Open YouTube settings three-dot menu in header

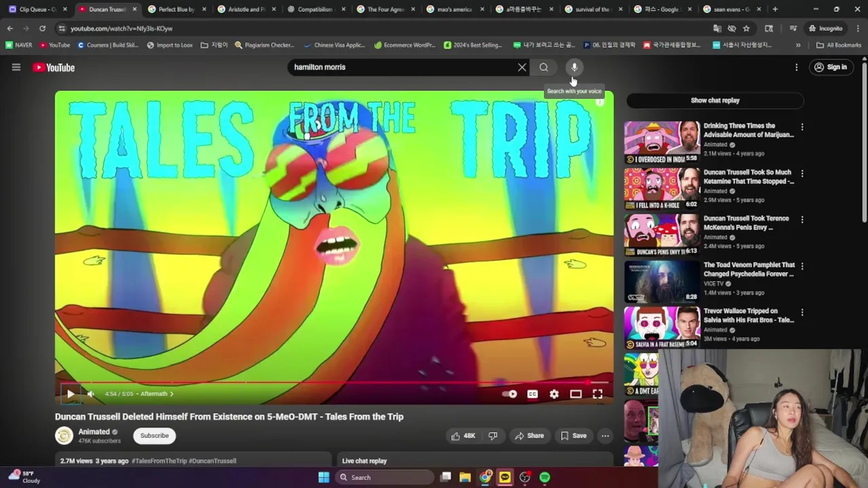point(797,67)
